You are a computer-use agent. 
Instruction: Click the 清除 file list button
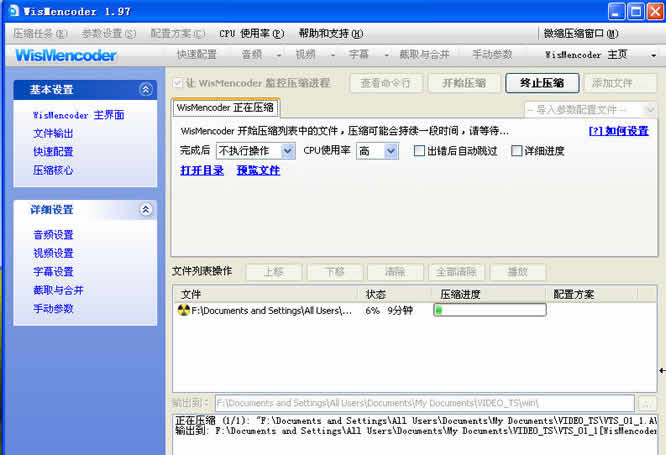tap(395, 272)
